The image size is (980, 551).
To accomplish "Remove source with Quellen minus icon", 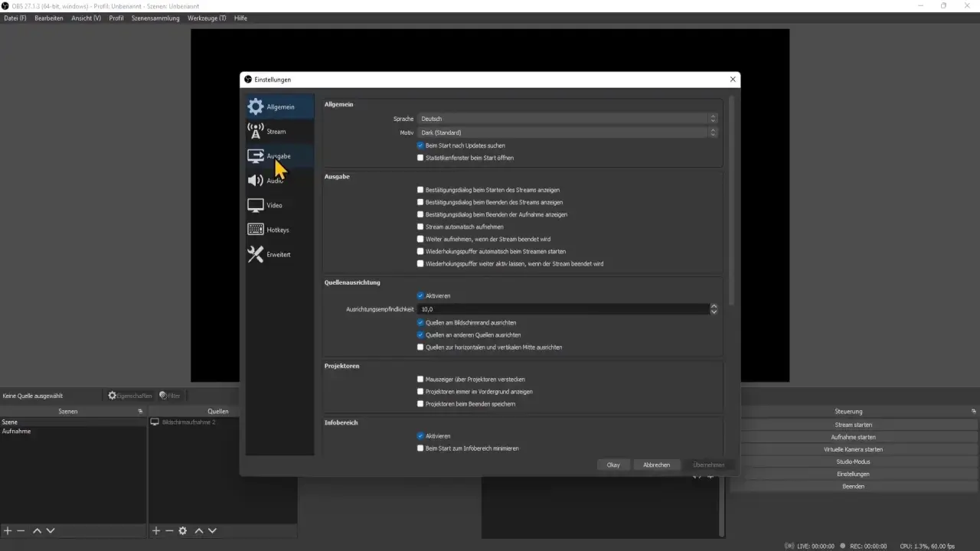I will click(x=169, y=530).
